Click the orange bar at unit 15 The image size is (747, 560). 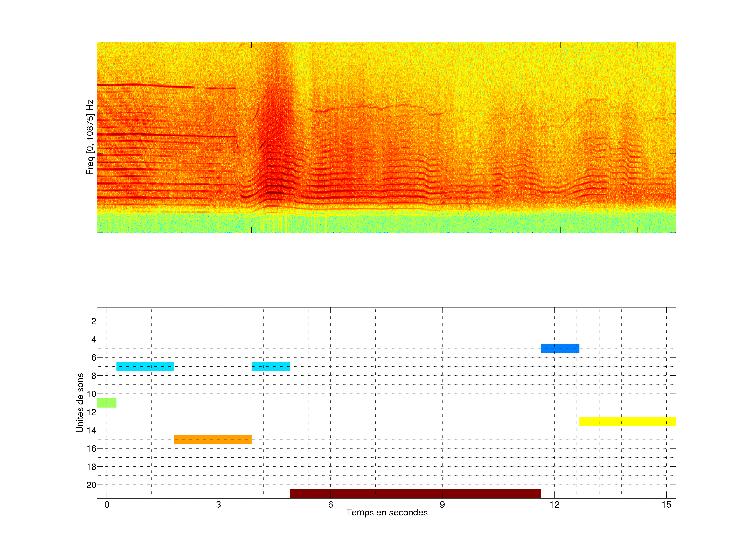tap(213, 439)
